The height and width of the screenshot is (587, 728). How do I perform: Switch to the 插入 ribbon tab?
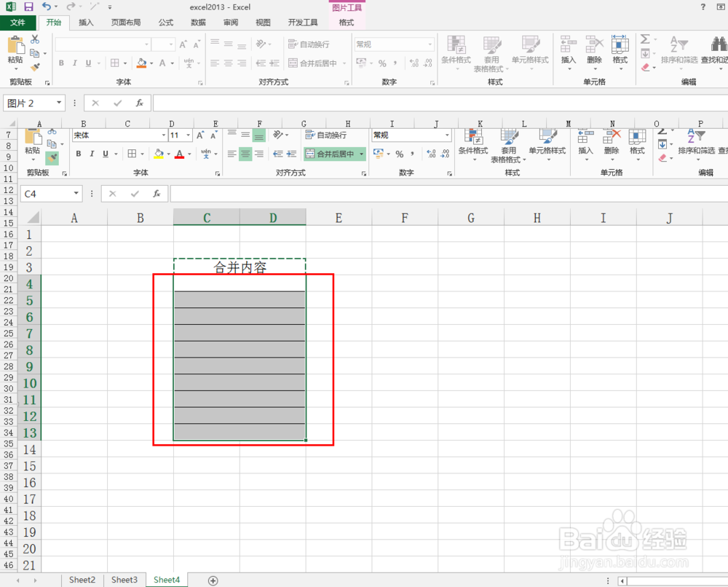86,23
